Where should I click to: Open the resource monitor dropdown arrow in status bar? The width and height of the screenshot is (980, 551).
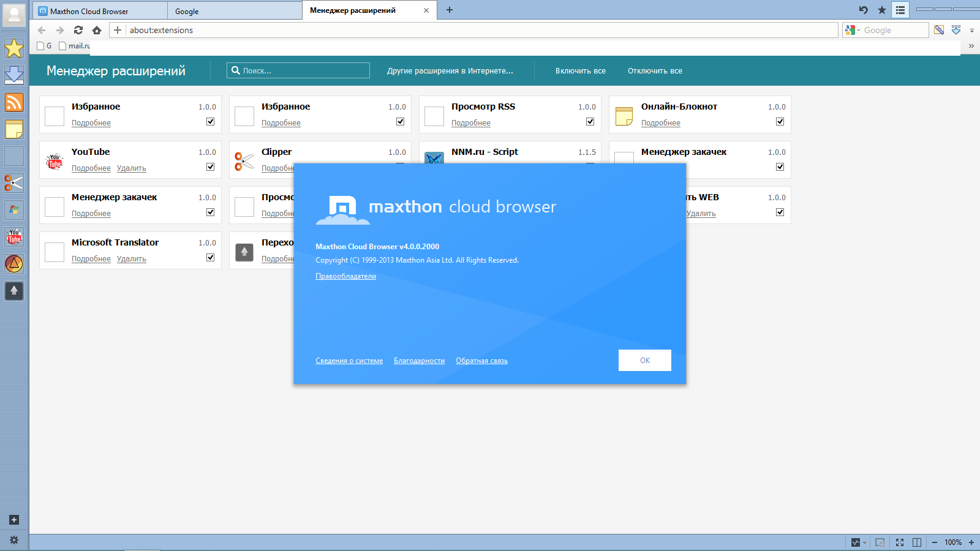pyautogui.click(x=864, y=543)
